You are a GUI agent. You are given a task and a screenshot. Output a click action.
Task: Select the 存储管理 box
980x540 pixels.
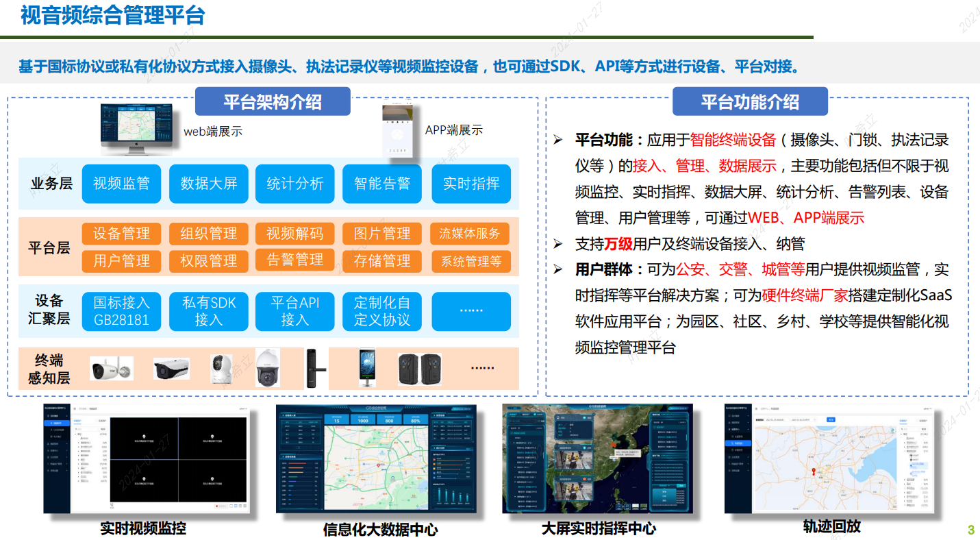point(382,261)
